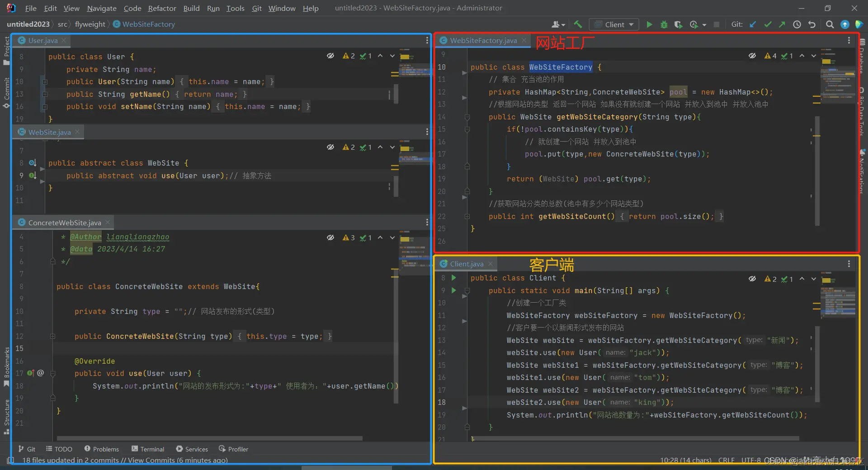Click implemented-class gutter icon on WebSite line 8
This screenshot has height=470, width=868.
tap(33, 163)
